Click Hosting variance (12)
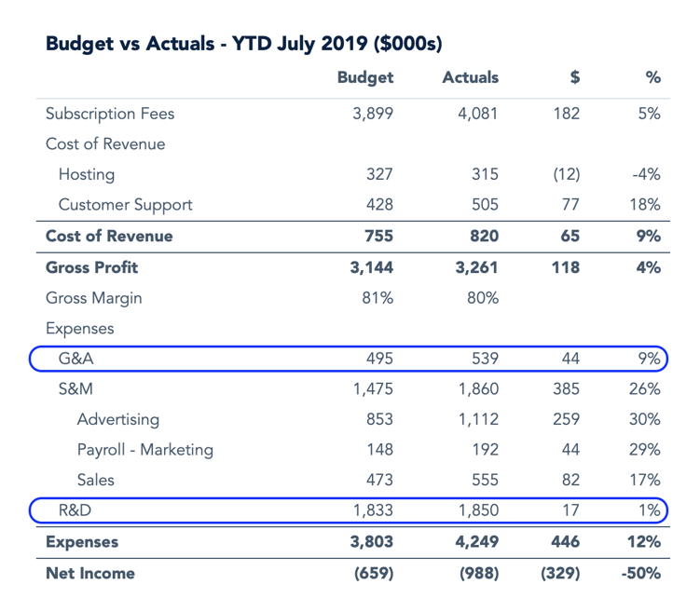This screenshot has height=598, width=700. 567,174
